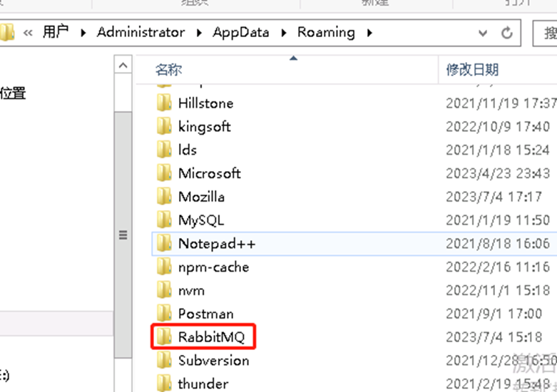Select the lds folder name

point(188,150)
